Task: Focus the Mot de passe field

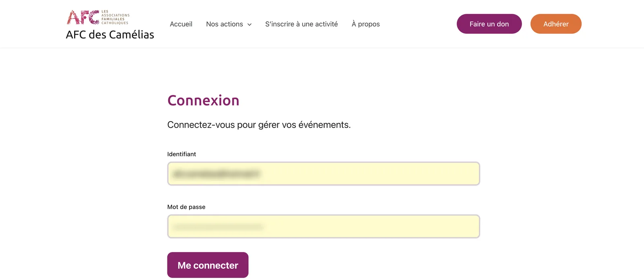Action: [x=324, y=226]
